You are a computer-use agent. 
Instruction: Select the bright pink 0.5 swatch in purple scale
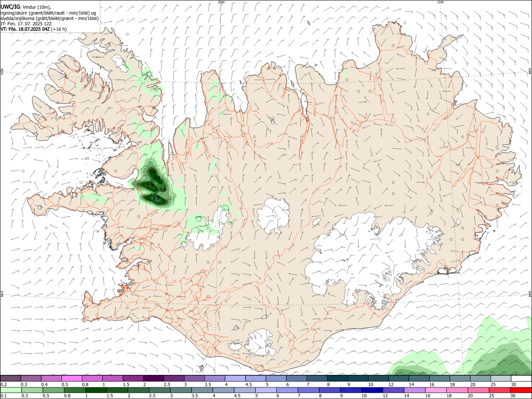[x=71, y=378]
